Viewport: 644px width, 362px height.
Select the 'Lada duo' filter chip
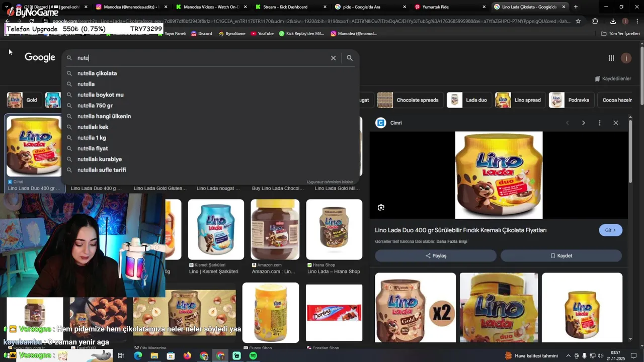coord(469,100)
